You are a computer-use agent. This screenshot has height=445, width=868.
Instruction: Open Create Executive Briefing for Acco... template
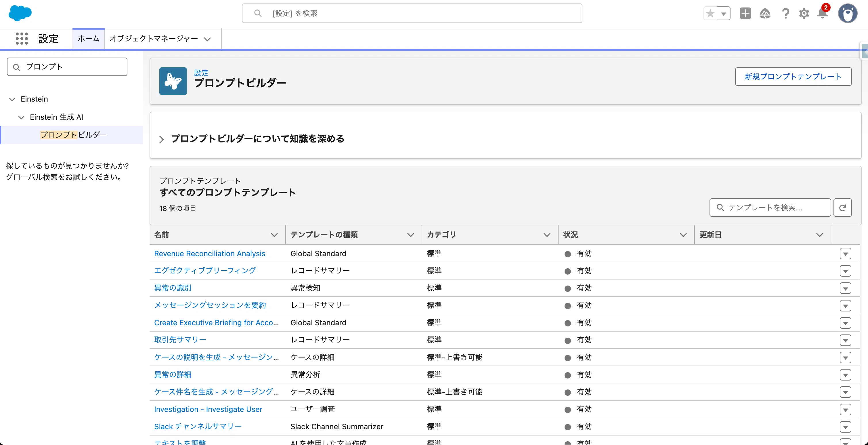216,323
